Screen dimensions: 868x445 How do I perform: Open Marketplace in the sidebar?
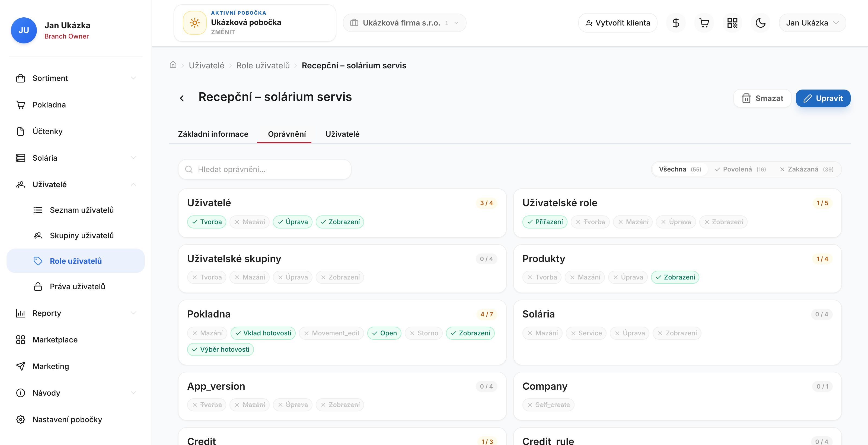coord(75,340)
